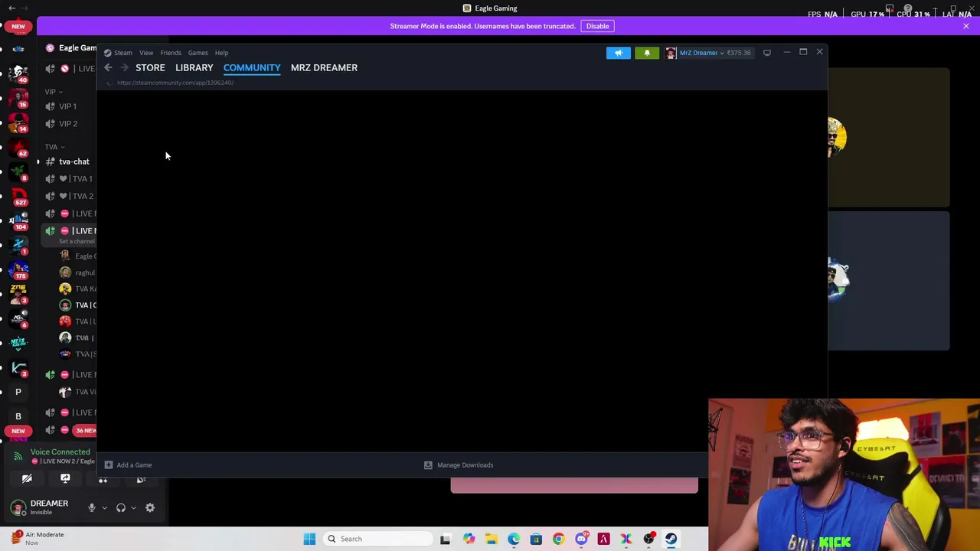Dismiss the Streamer Mode banner
Viewport: 980px width, 551px height.
(x=965, y=26)
